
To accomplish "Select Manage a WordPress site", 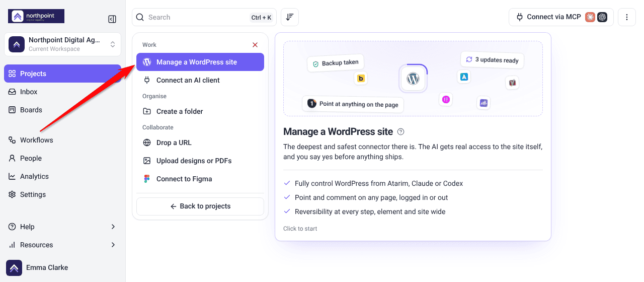I will point(200,62).
